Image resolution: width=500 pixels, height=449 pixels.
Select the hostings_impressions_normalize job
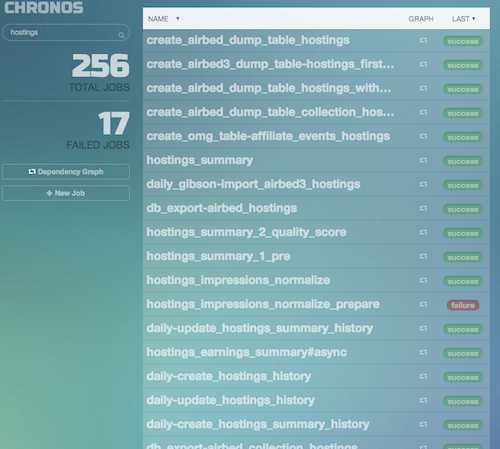tap(238, 280)
